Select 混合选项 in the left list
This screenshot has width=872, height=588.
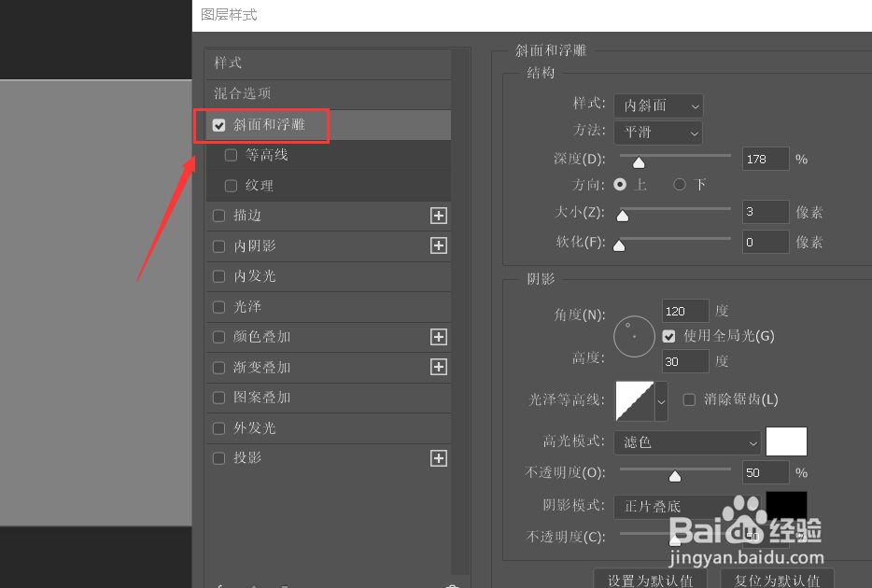[x=243, y=93]
